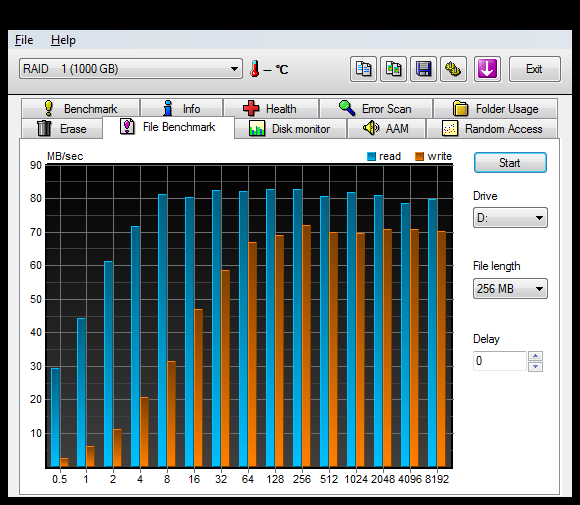The height and width of the screenshot is (505, 580).
Task: Click the Delay value input field
Action: click(499, 361)
